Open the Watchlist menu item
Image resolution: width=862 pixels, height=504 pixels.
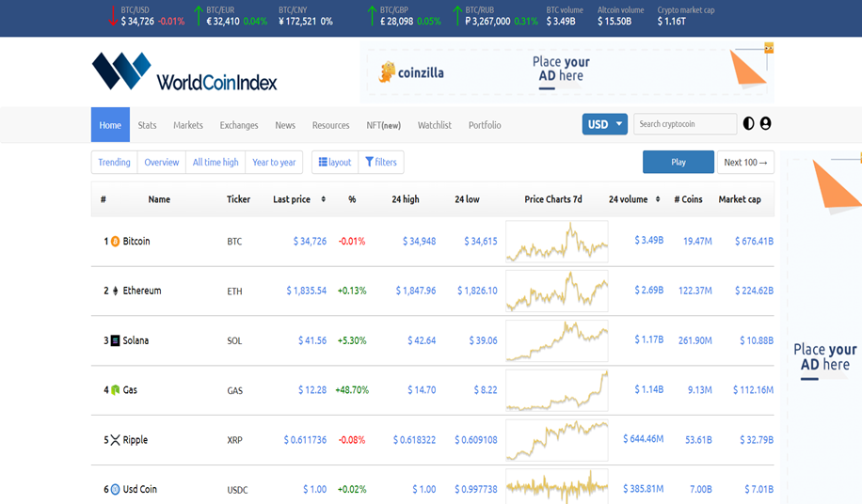tap(435, 125)
